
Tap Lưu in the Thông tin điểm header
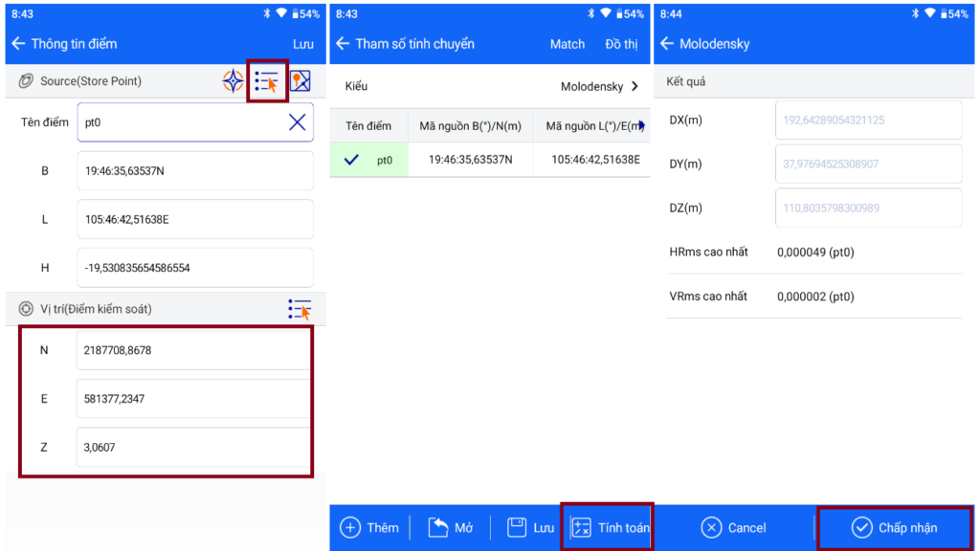[305, 44]
